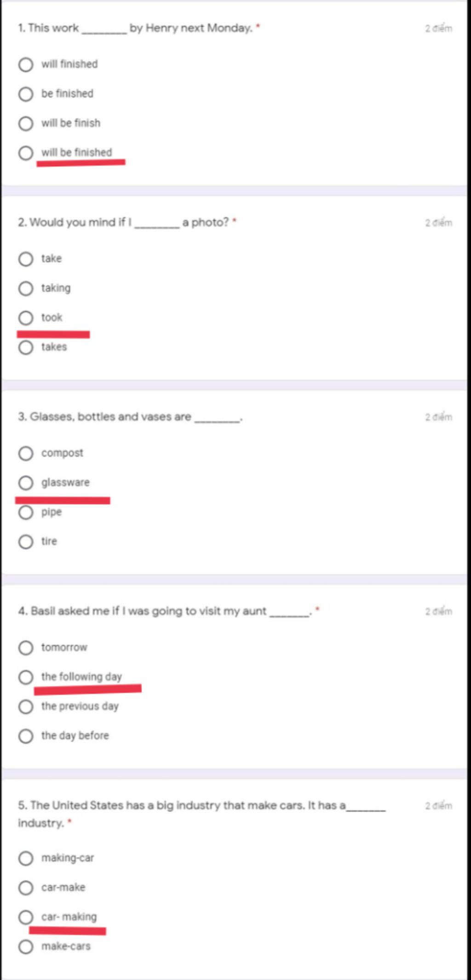Select the 'pipe' answer
The width and height of the screenshot is (471, 980).
pos(26,512)
